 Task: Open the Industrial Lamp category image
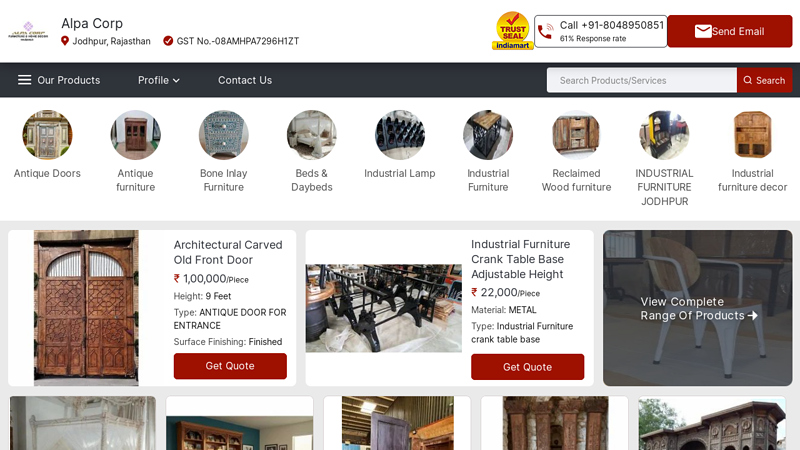400,135
